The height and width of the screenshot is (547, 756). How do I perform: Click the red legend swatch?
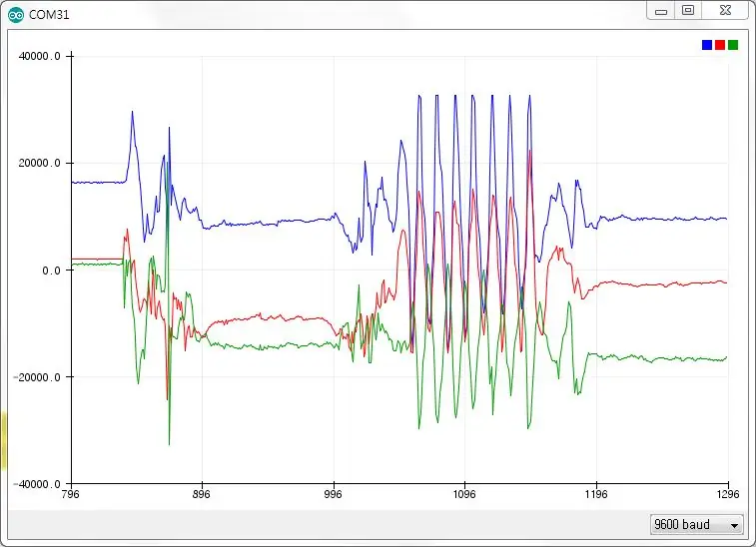click(x=720, y=45)
